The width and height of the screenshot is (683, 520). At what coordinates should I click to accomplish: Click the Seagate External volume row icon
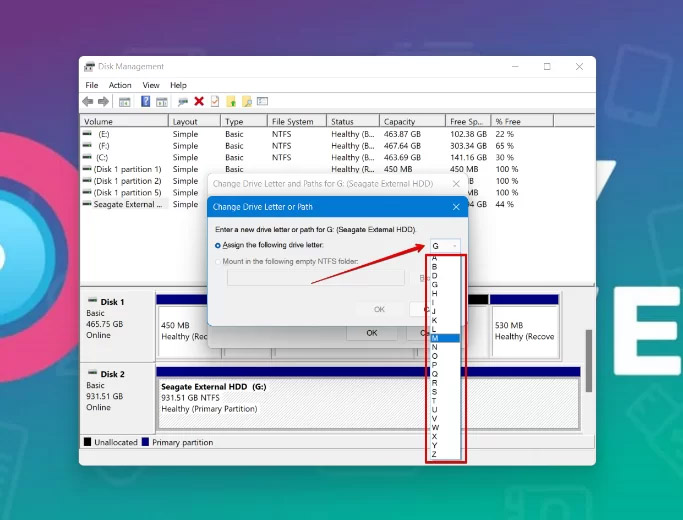[x=87, y=204]
